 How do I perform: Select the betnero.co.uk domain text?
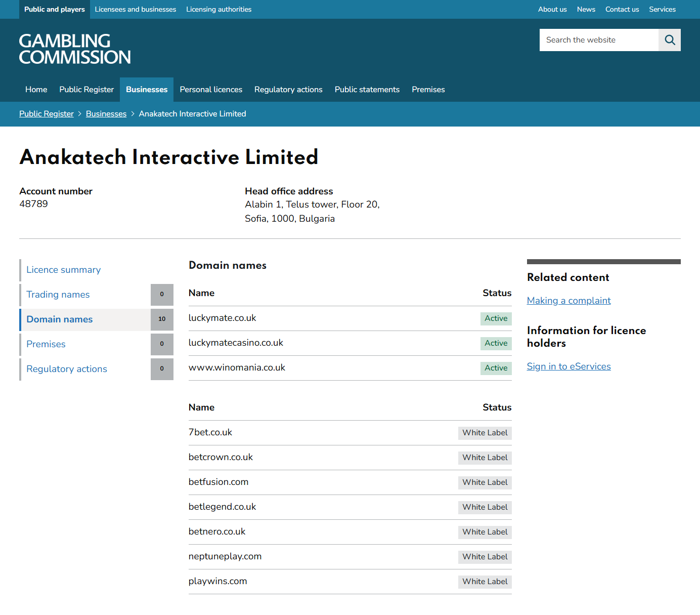coord(217,531)
